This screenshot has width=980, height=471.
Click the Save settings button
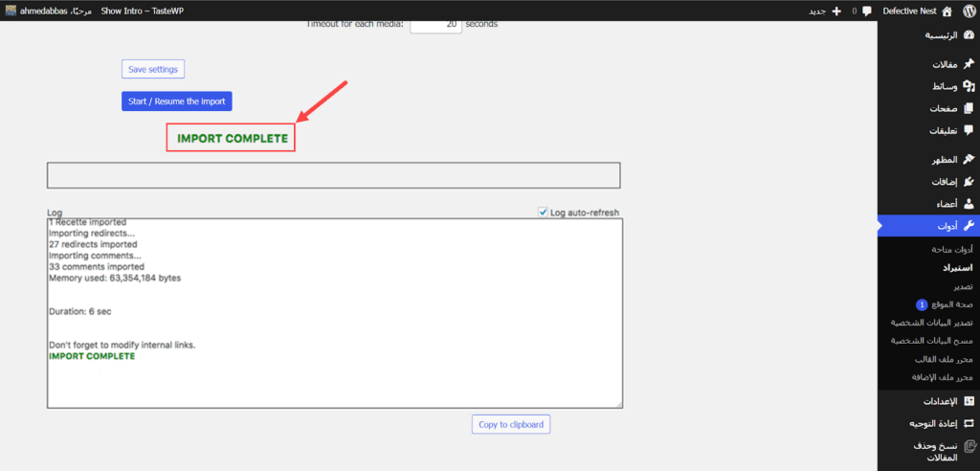pos(153,70)
